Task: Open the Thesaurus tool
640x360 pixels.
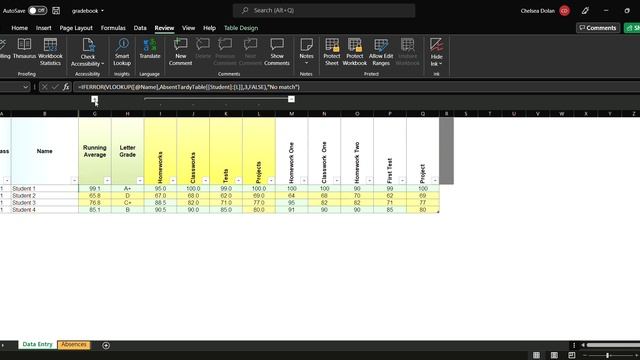Action: tap(24, 49)
